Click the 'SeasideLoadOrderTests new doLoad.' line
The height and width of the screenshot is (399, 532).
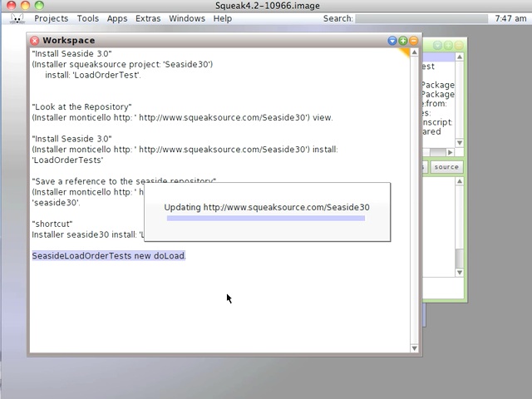(x=109, y=256)
